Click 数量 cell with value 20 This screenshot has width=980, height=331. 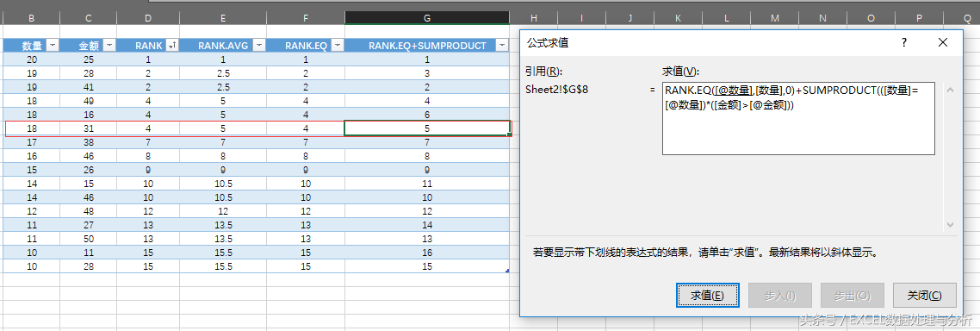click(31, 59)
